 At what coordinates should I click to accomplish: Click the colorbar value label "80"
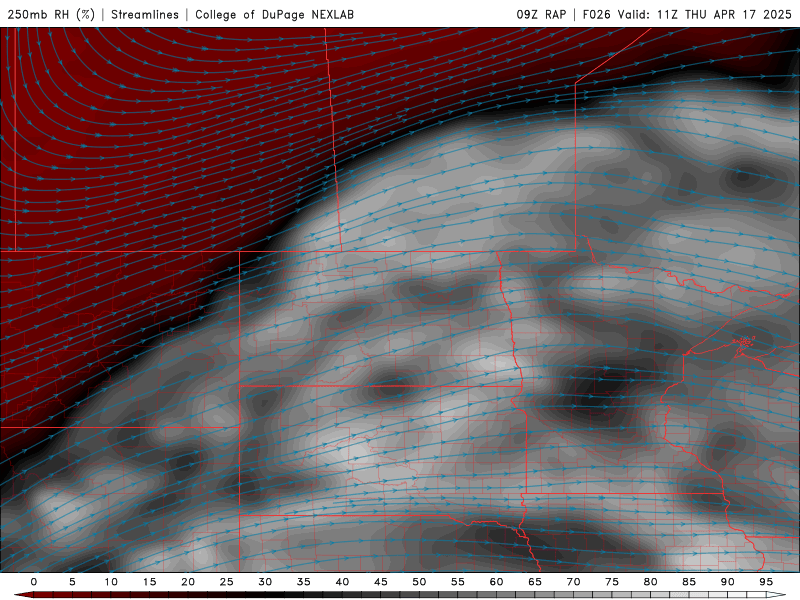(650, 582)
